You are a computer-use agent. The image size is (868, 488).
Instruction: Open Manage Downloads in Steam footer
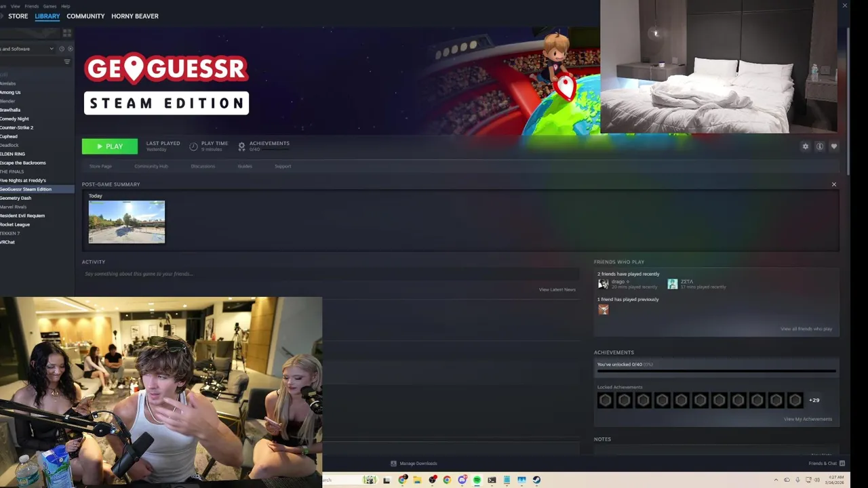point(414,464)
